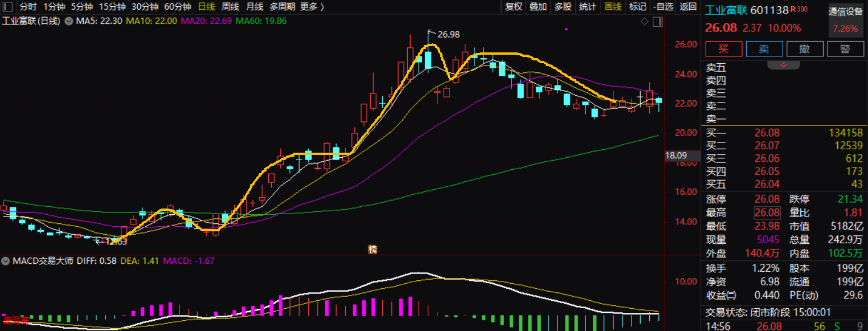Click the R margin-trading badge beside 601138
Image resolution: width=868 pixels, height=331 pixels.
click(793, 9)
